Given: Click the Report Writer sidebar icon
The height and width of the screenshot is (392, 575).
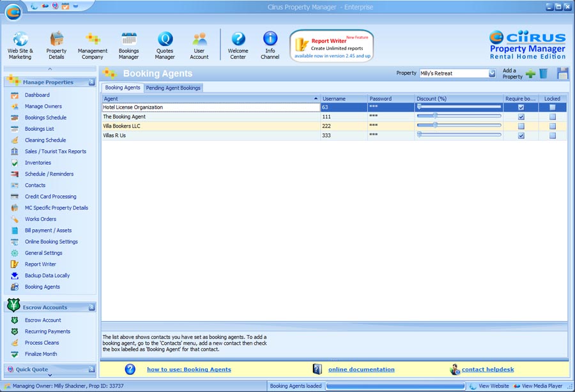Looking at the screenshot, I should [x=15, y=264].
